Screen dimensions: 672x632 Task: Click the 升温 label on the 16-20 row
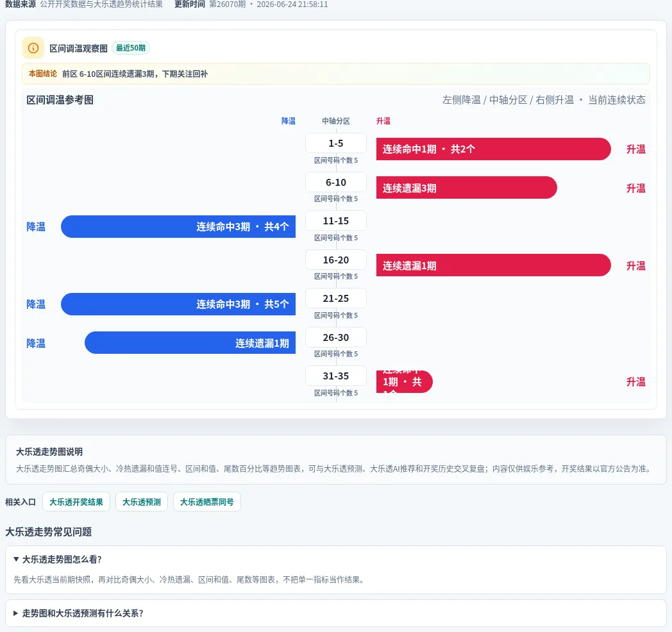(x=635, y=265)
